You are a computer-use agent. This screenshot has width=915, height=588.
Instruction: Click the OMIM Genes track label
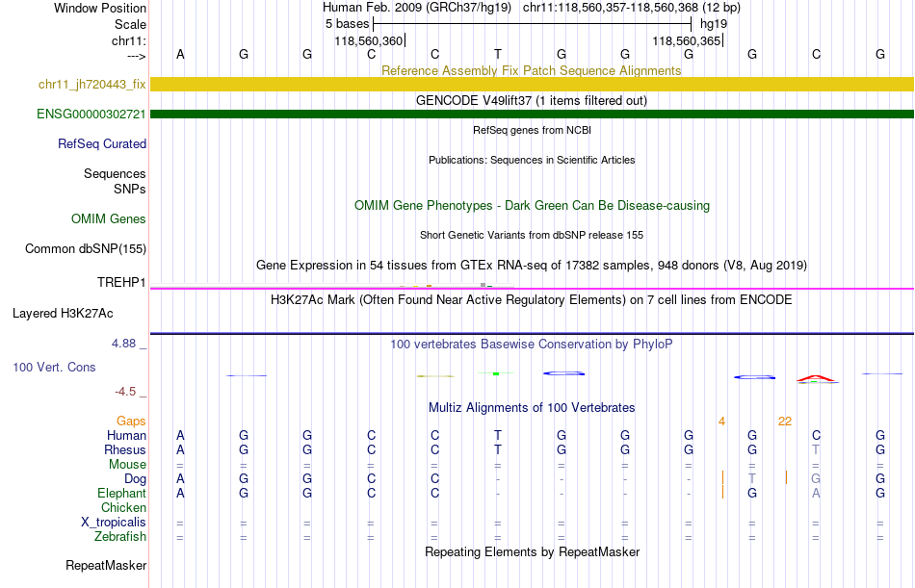point(109,219)
